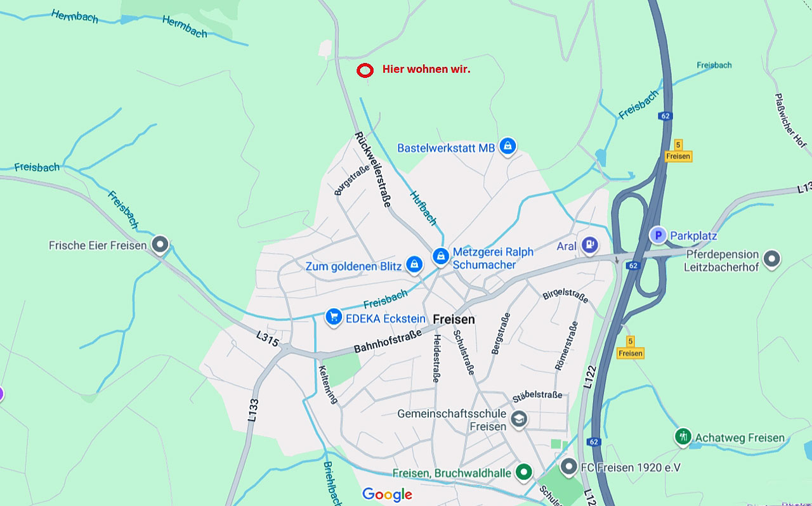Image resolution: width=812 pixels, height=506 pixels.
Task: Open the Google logo link
Action: pos(387,495)
